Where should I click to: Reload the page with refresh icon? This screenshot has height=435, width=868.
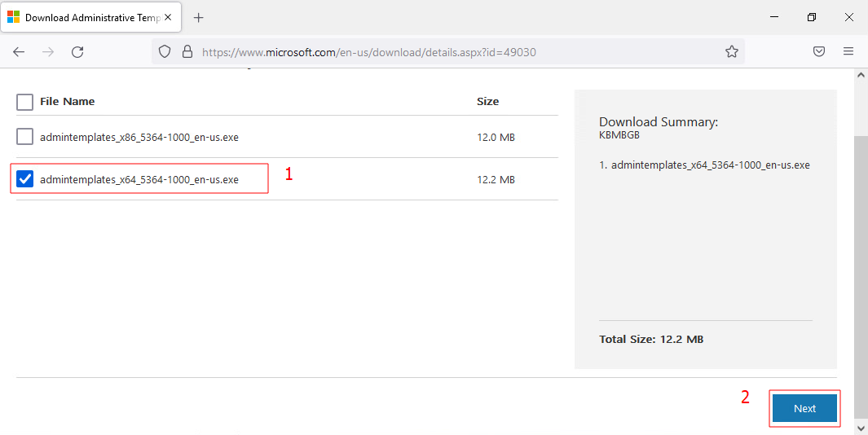click(x=77, y=51)
